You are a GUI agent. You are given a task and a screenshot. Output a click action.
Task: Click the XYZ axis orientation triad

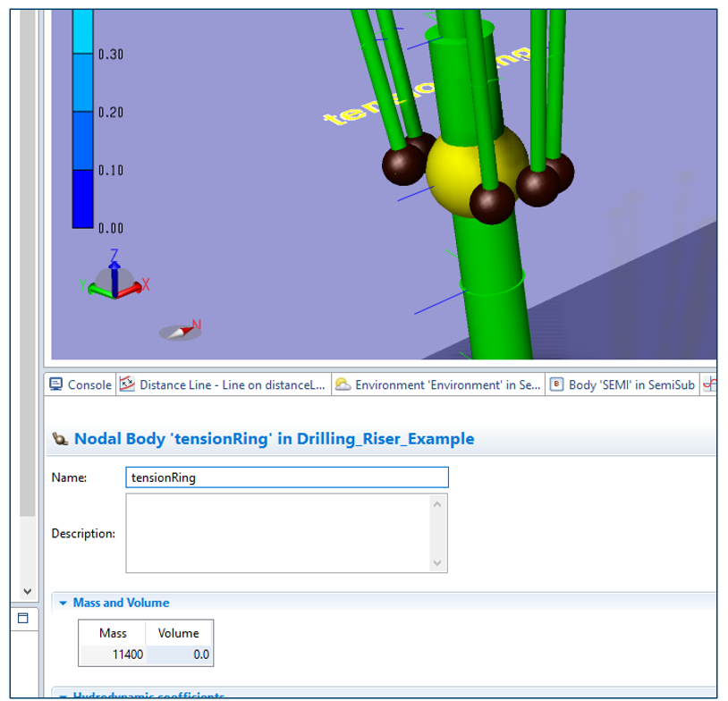pyautogui.click(x=114, y=277)
